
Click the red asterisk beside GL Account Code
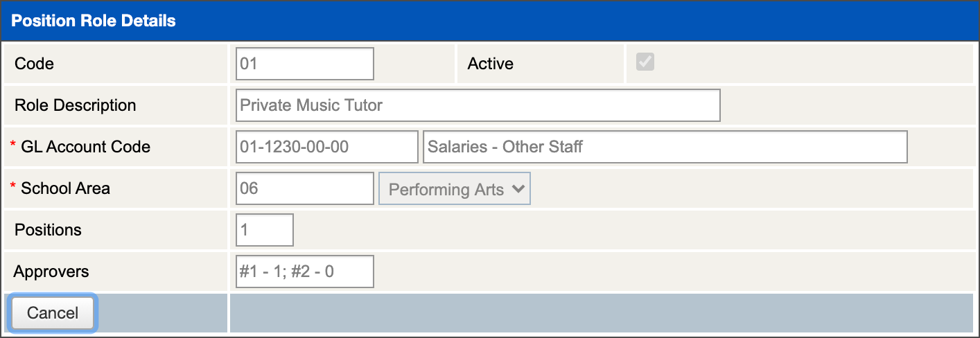pos(12,145)
